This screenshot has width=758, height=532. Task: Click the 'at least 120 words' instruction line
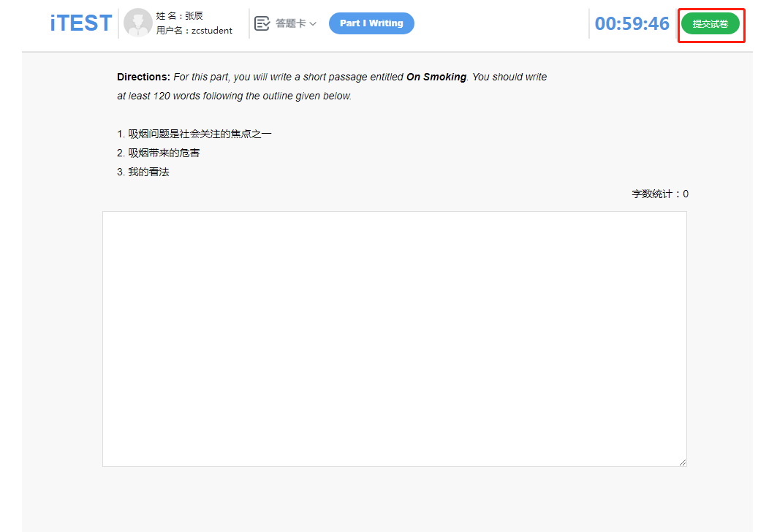234,96
